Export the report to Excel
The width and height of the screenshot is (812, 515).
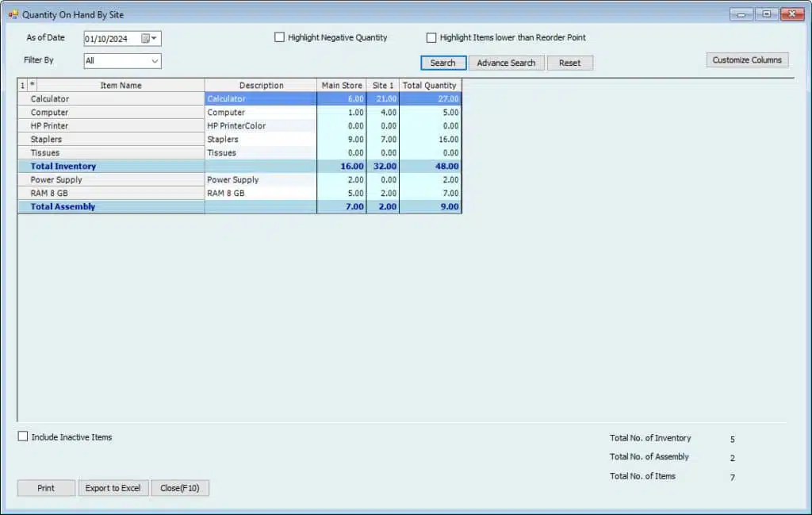point(113,488)
